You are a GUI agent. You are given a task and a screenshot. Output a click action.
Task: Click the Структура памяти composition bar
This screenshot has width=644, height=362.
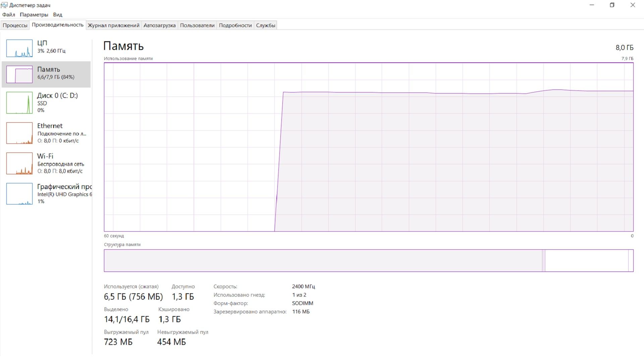pos(368,260)
